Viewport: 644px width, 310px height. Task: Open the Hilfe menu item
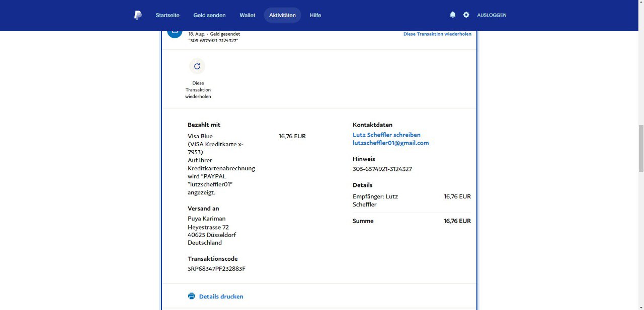(315, 15)
